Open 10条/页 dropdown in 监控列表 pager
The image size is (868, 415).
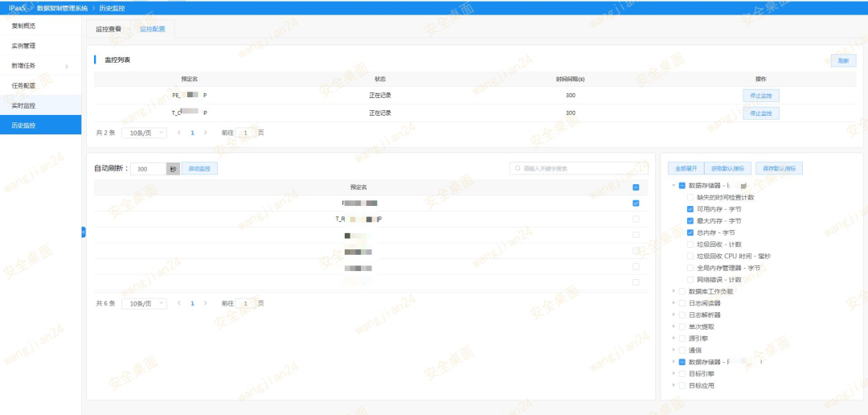pos(144,133)
